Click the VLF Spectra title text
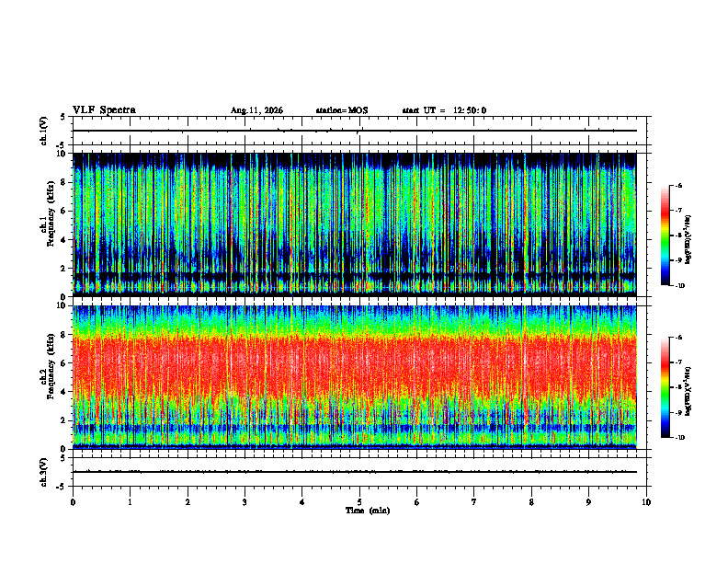Screen dimensions: 728x563 click(104, 110)
